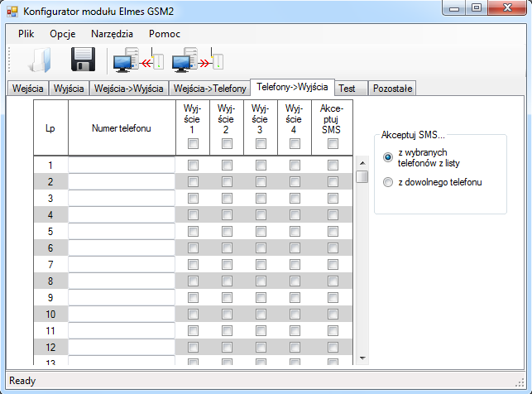Open the Pomoc menu
The image size is (532, 394).
click(164, 34)
